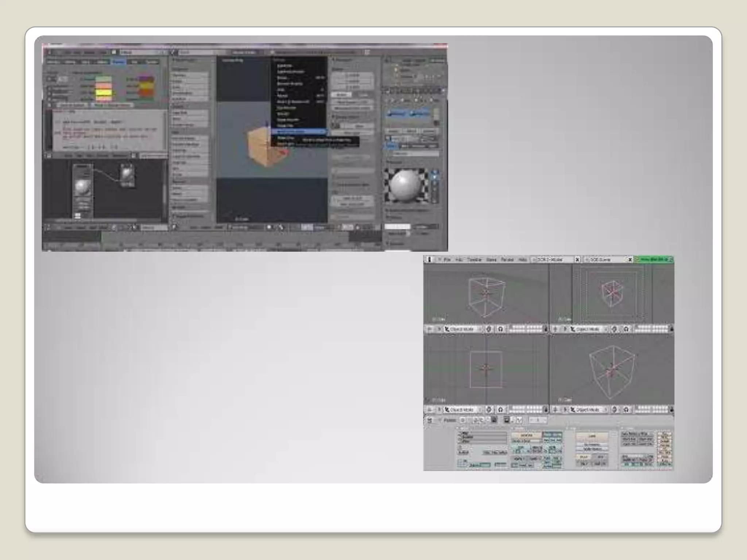Click the Buttons window editor type icon
This screenshot has width=747, height=560.
(430, 420)
